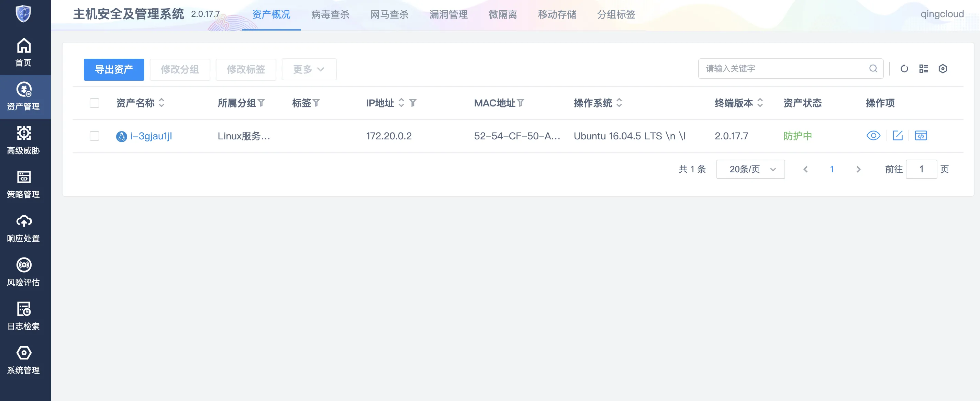The image size is (980, 401).
Task: Click the edit icon for i-3gjau1jl
Action: coord(898,136)
